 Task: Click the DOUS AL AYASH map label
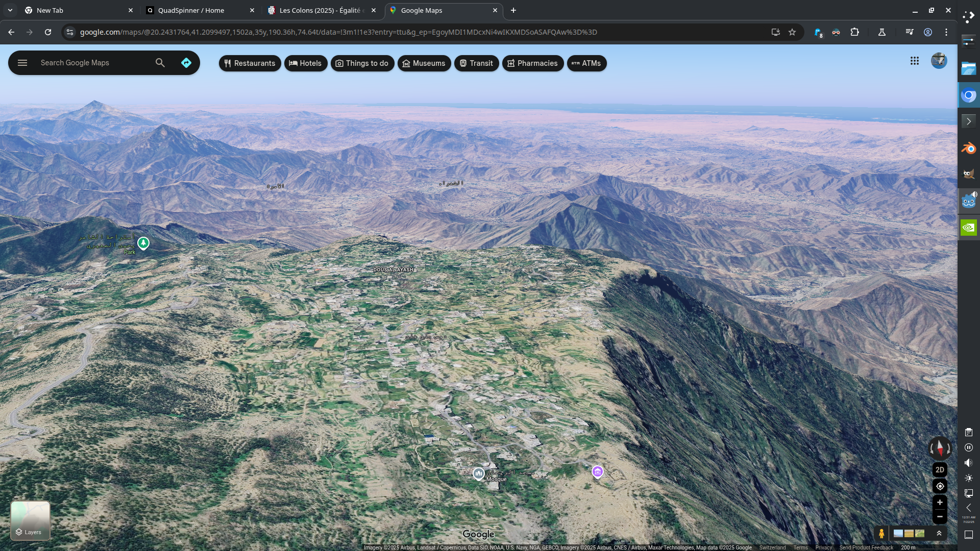(x=394, y=270)
